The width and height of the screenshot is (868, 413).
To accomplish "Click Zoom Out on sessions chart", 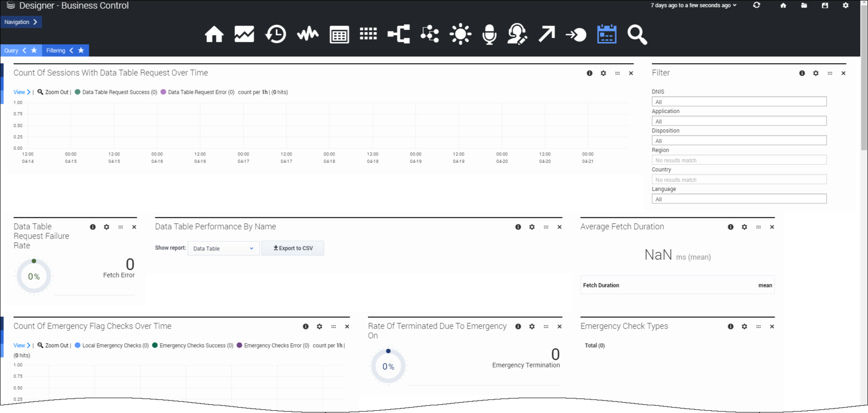I will click(53, 92).
